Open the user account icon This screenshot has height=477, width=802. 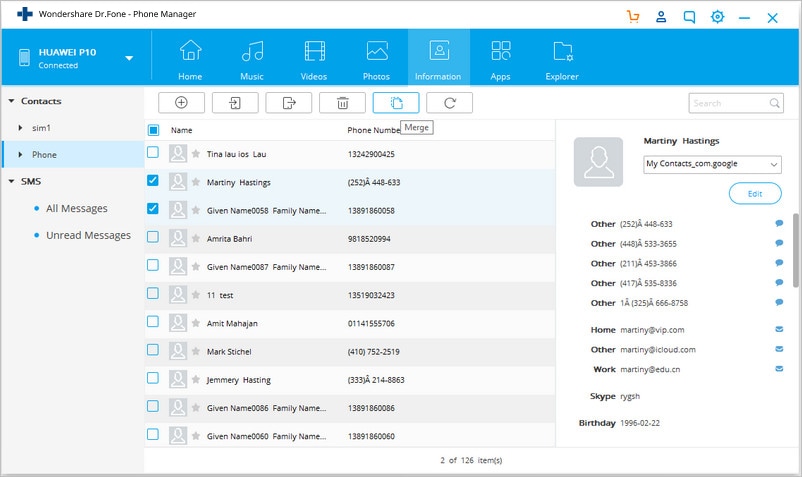[x=661, y=17]
